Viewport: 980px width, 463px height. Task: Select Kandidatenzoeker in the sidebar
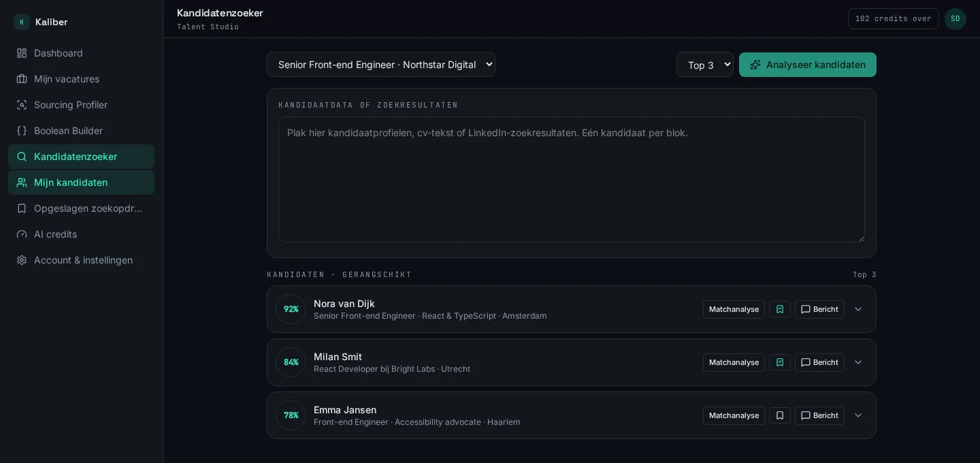(x=81, y=157)
